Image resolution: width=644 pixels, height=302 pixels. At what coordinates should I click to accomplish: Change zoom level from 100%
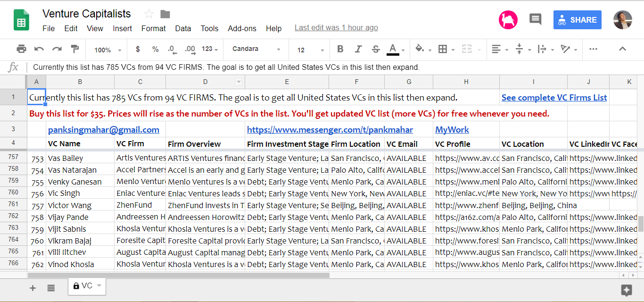coord(107,50)
